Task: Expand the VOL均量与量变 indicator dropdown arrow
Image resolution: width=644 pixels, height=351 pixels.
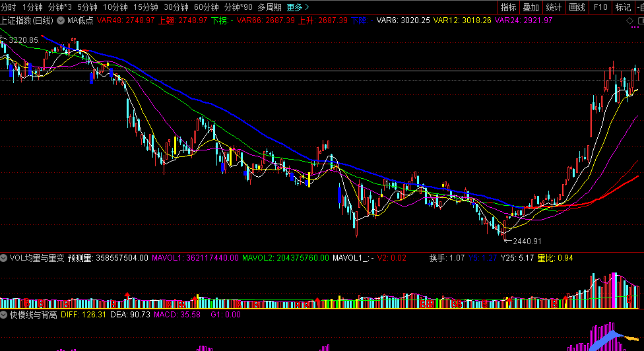Action: (4, 258)
